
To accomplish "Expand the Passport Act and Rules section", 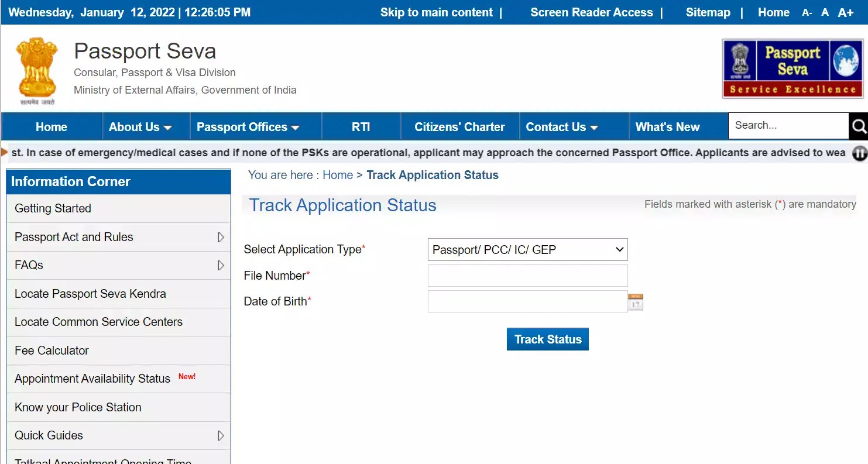I will tap(221, 236).
